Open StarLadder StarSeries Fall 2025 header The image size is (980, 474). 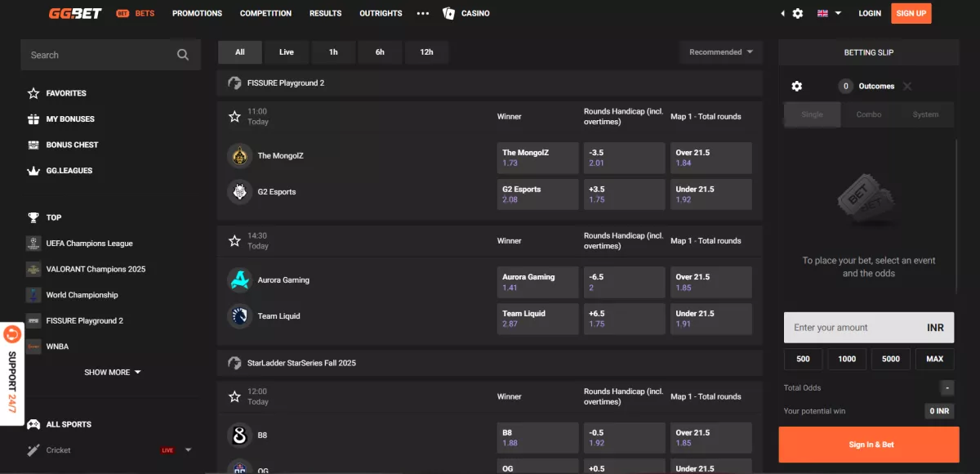(490, 363)
